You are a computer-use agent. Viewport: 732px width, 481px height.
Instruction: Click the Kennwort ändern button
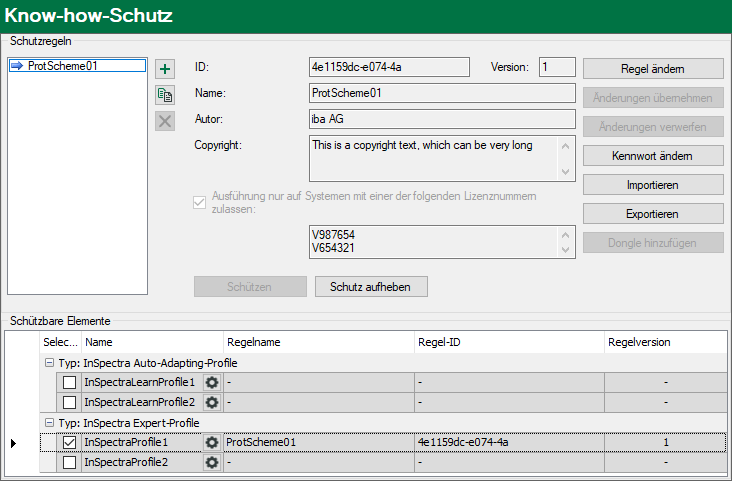[x=652, y=156]
